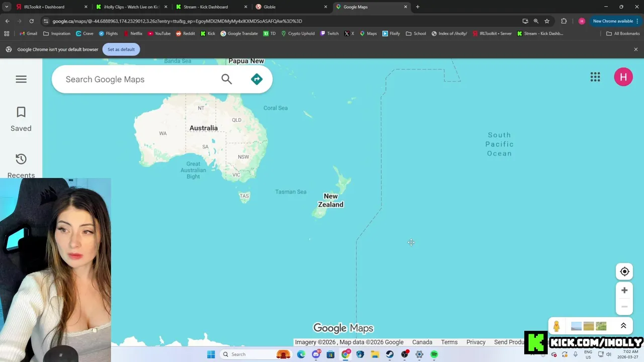This screenshot has width=644, height=362.
Task: Open the Gmail bookmark
Action: click(x=28, y=34)
